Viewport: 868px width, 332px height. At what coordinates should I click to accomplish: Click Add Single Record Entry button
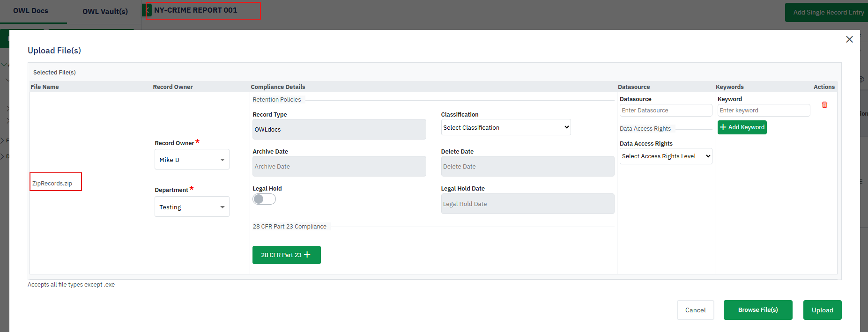point(828,13)
